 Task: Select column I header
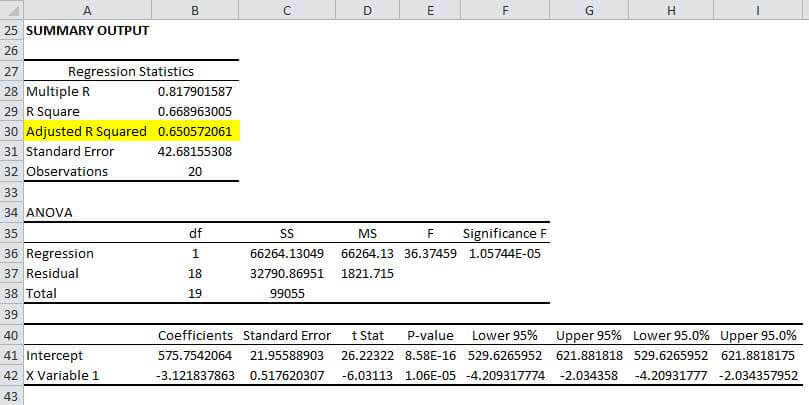(x=758, y=10)
